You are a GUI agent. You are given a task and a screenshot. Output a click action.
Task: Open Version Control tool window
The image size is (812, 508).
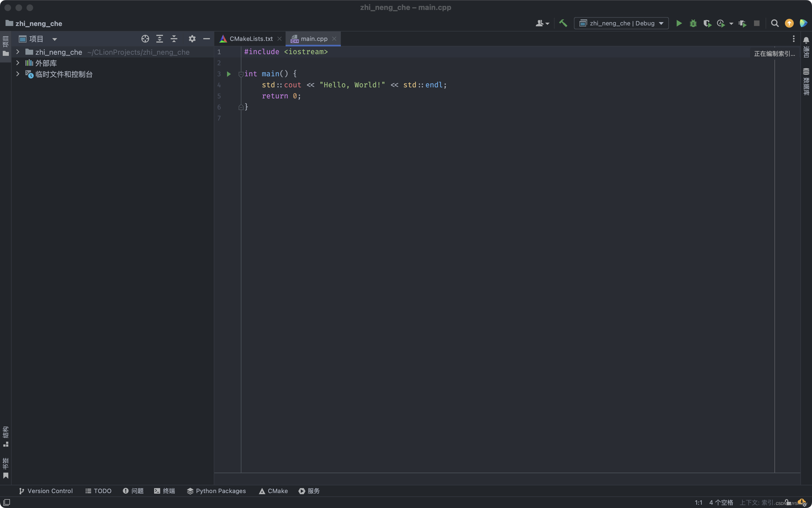pyautogui.click(x=46, y=491)
